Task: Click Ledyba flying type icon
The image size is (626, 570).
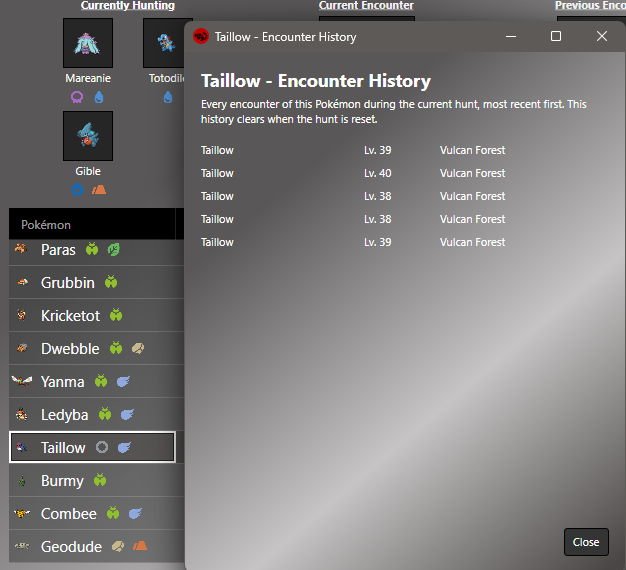Action: click(127, 415)
